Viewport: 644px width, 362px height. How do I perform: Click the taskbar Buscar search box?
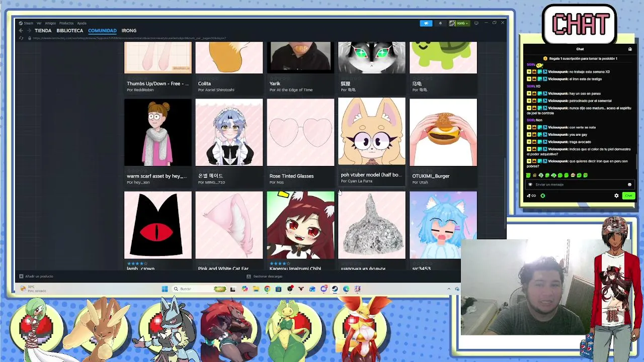[200, 289]
